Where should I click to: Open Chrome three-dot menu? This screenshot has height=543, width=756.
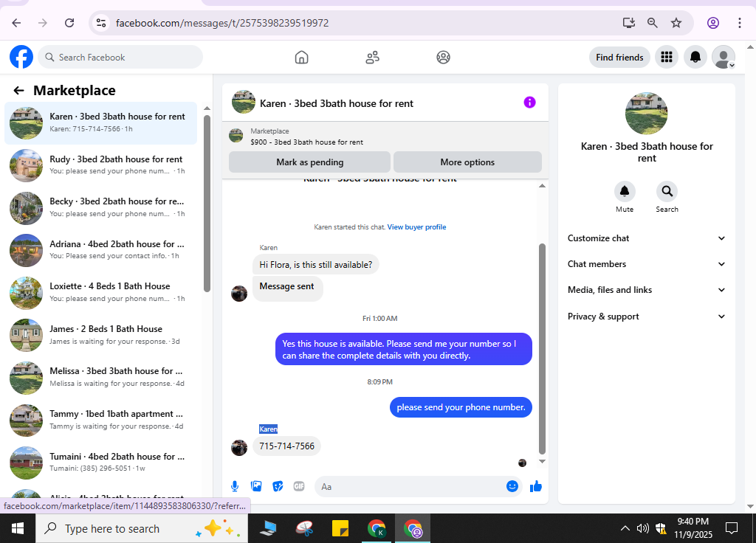(x=740, y=23)
